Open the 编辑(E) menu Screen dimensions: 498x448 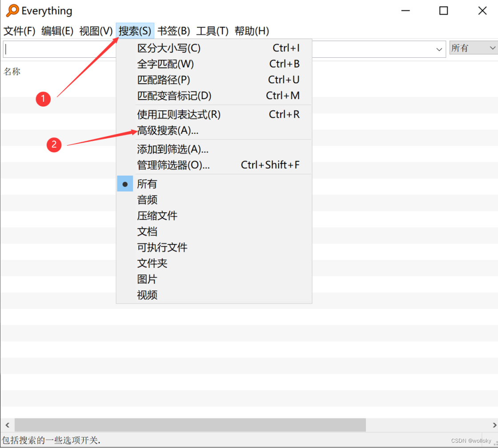tap(57, 31)
